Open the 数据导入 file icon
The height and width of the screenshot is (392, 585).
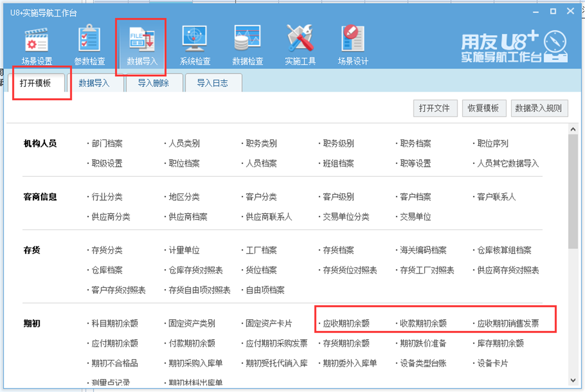tap(142, 45)
